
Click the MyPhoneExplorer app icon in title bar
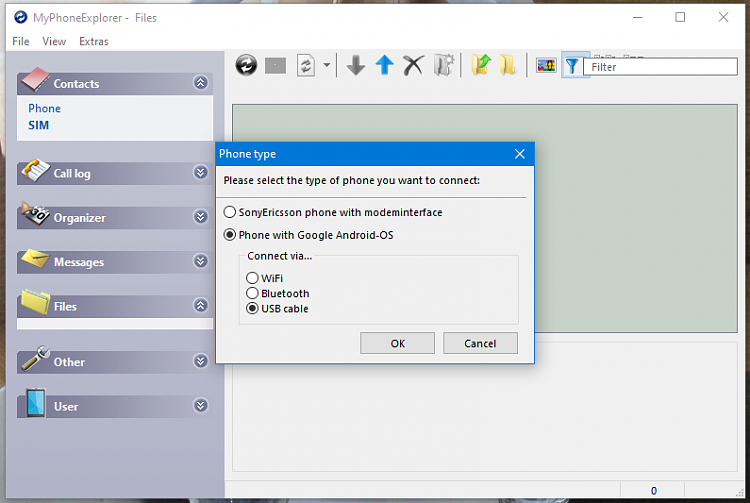[x=21, y=18]
